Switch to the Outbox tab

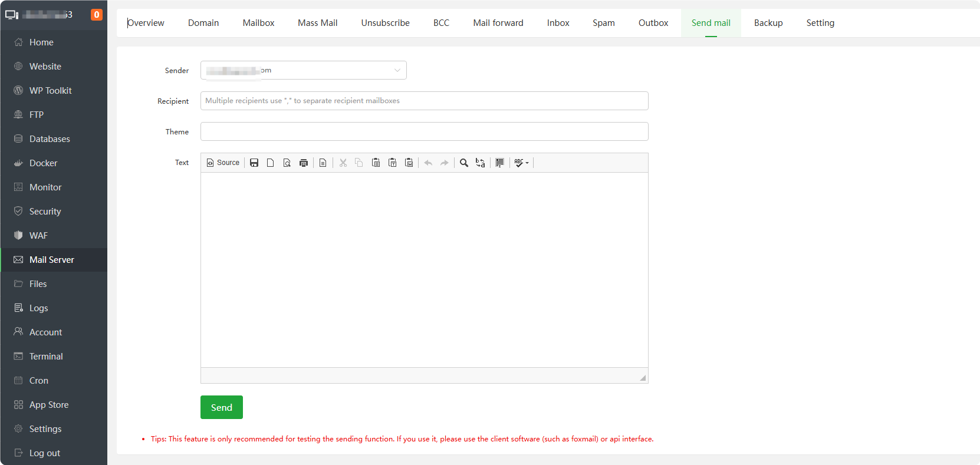pyautogui.click(x=653, y=23)
